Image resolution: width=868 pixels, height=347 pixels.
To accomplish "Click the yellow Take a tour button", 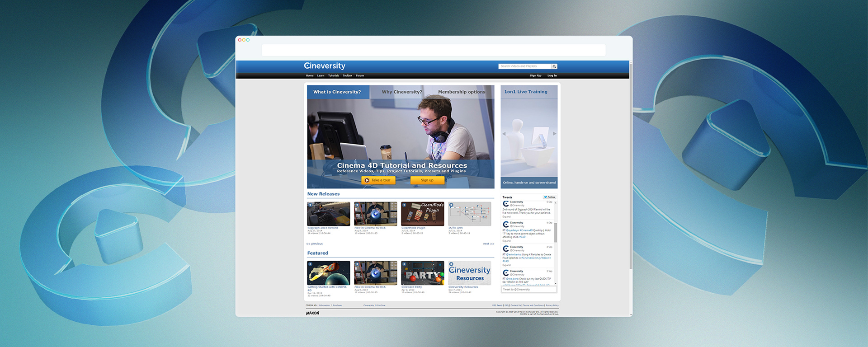I will (x=378, y=180).
